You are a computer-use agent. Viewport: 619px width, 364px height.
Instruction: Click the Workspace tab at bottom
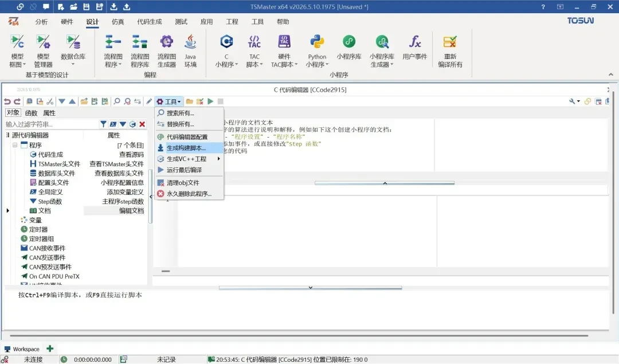[22, 349]
